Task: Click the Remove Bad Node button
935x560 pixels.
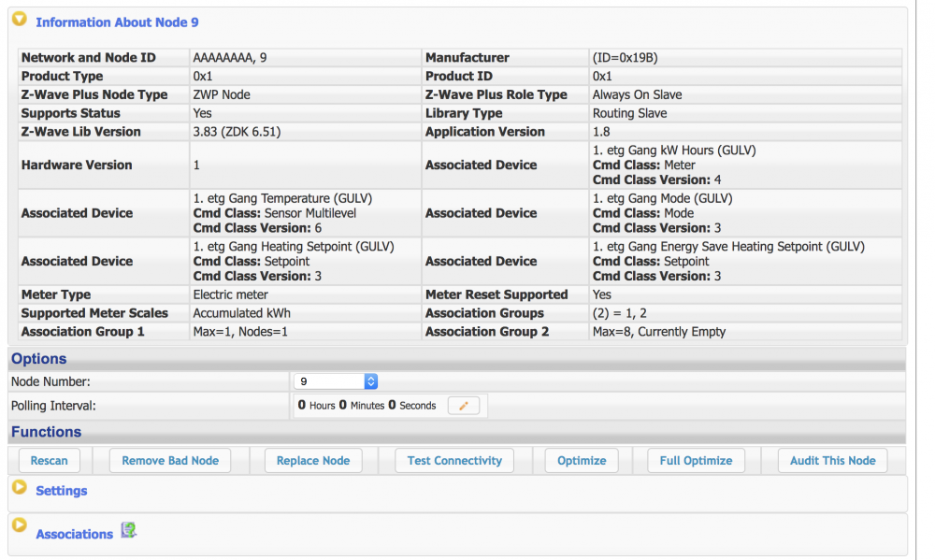Action: [170, 460]
